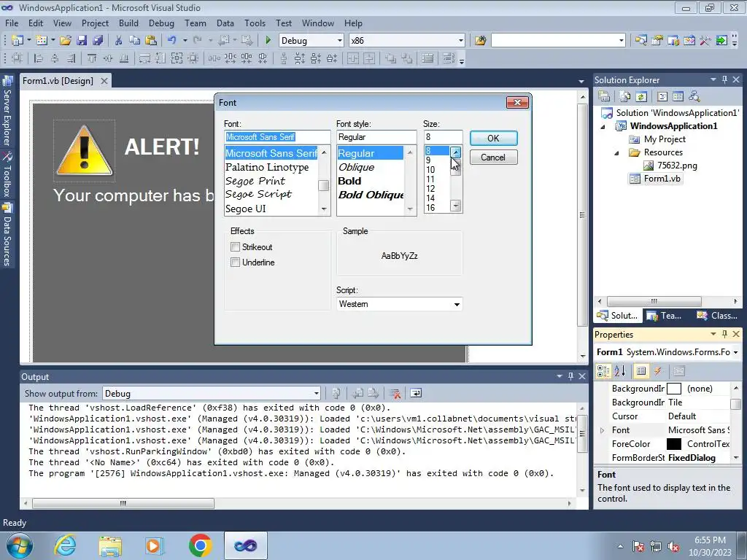Click the Windows Start button
The height and width of the screenshot is (560, 747).
pyautogui.click(x=20, y=545)
